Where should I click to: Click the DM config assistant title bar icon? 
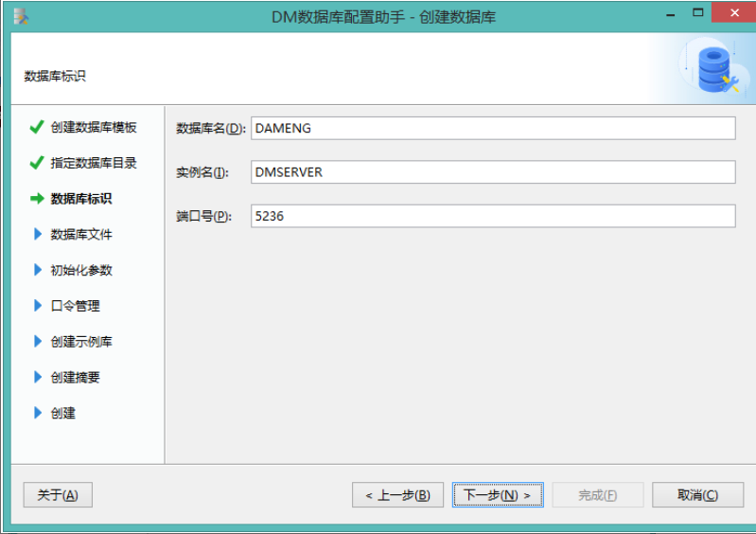[x=21, y=16]
